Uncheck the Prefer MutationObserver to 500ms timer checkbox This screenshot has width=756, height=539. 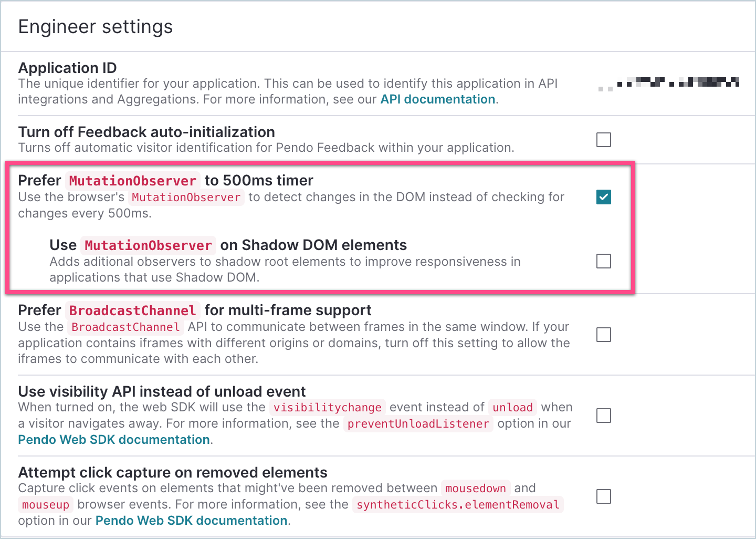pos(604,197)
